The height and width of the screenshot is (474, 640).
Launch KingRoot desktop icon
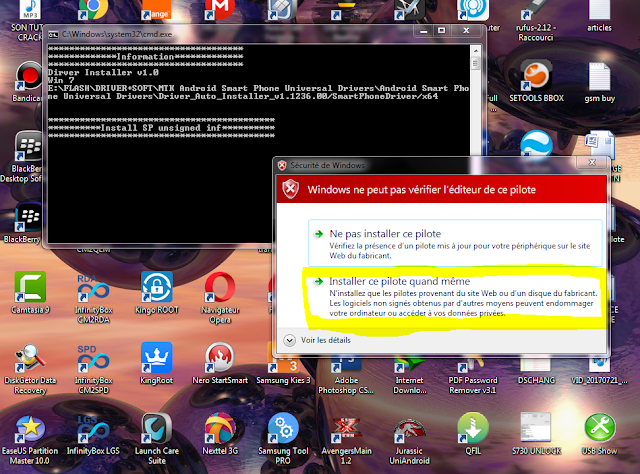(x=157, y=363)
